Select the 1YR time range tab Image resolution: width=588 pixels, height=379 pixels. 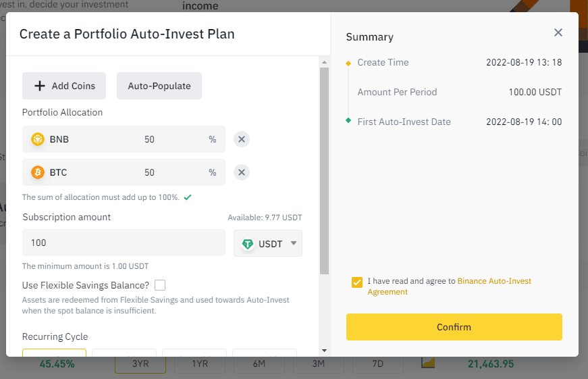(x=200, y=364)
